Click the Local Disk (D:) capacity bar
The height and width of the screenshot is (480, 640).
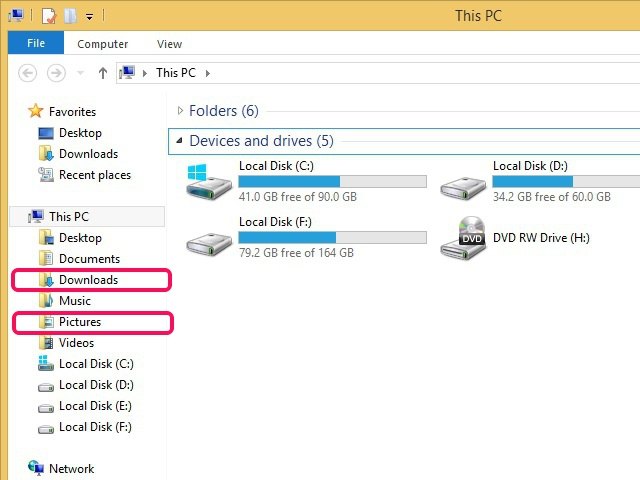(566, 181)
